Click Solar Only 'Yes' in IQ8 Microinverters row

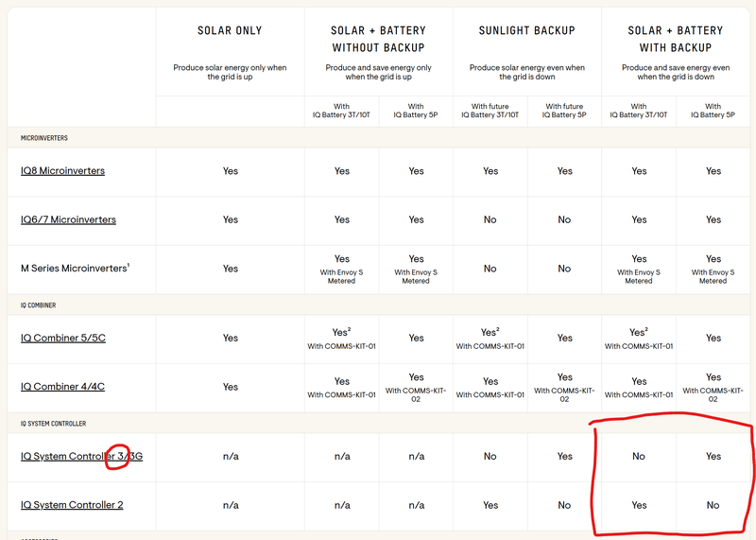[231, 171]
